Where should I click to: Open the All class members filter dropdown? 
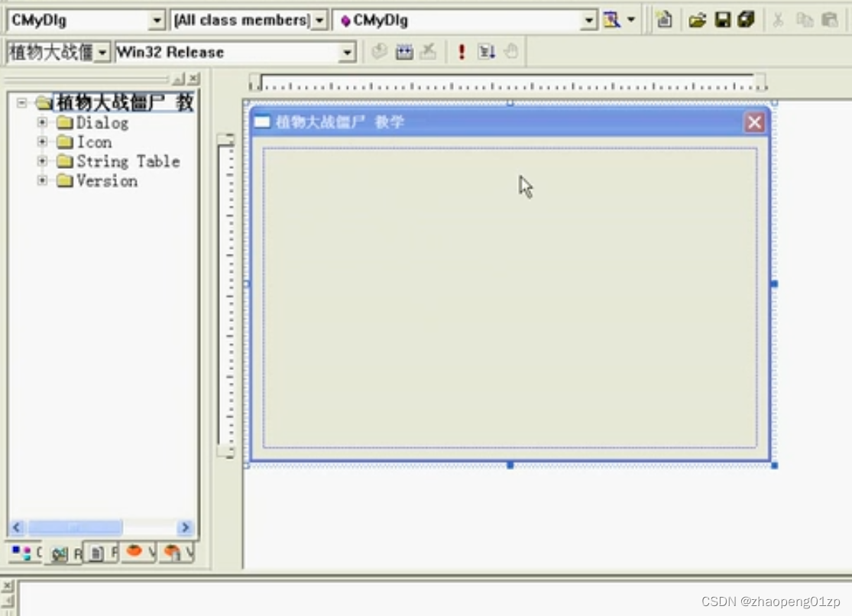(x=319, y=21)
